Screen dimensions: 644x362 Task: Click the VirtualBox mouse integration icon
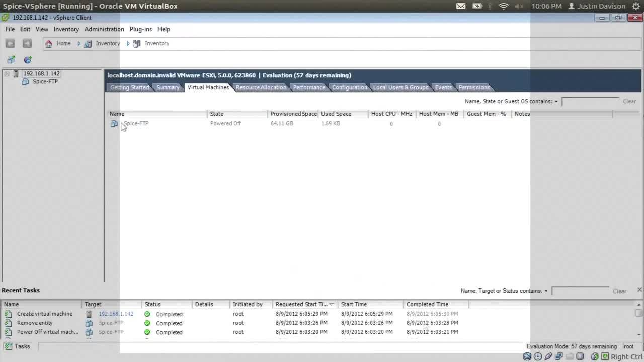click(x=595, y=356)
